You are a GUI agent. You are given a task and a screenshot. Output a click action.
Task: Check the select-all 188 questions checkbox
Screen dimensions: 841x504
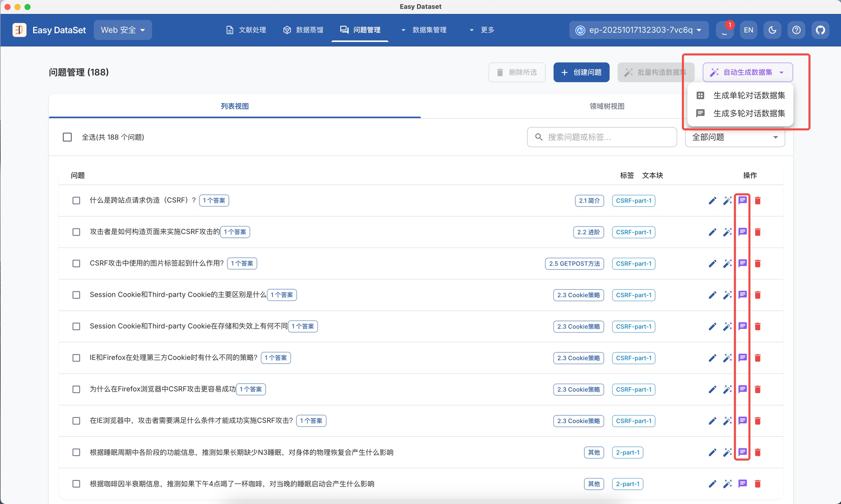pos(67,137)
